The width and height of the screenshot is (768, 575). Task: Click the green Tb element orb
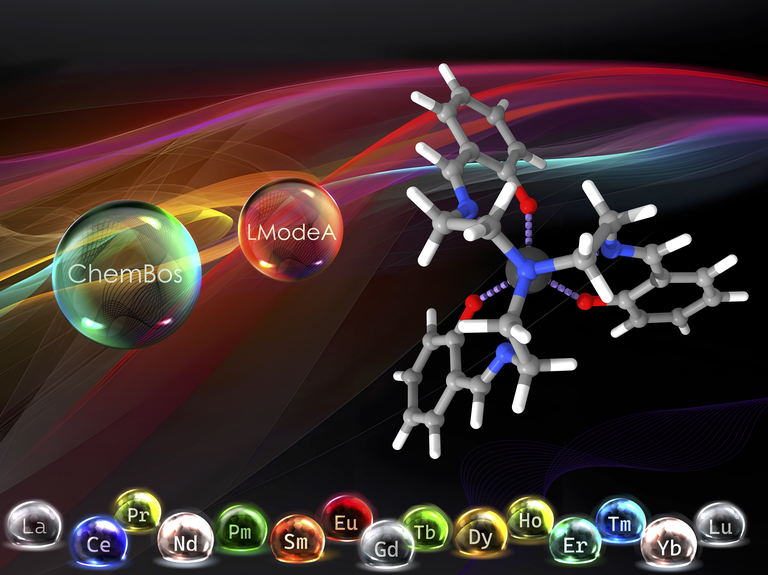(426, 527)
